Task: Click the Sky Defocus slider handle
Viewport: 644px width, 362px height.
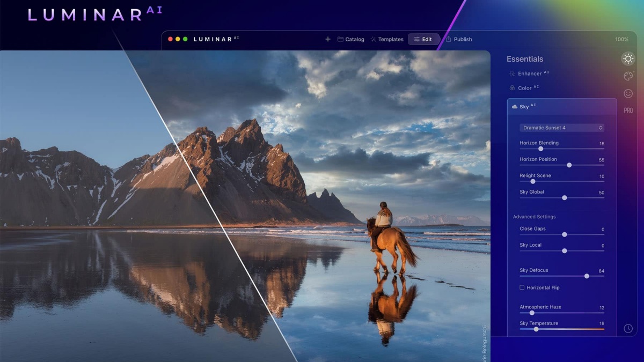Action: 587,276
